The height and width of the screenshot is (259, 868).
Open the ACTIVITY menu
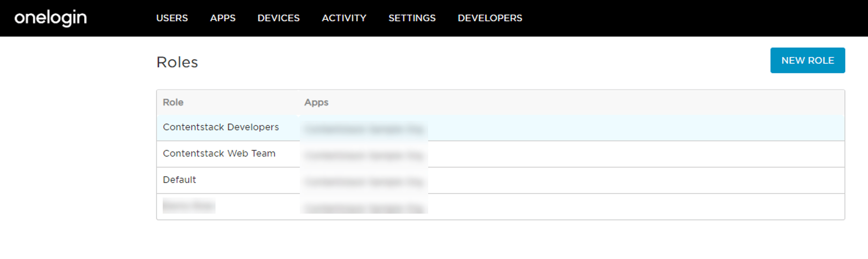344,18
